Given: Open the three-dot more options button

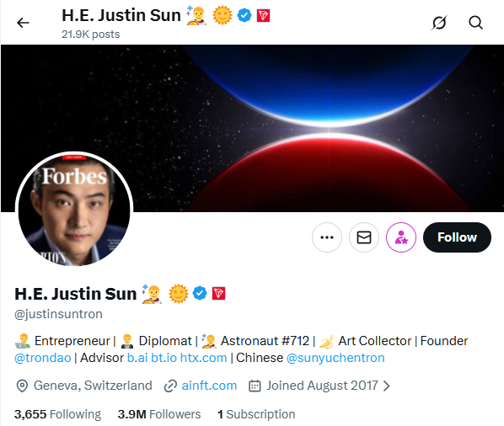Looking at the screenshot, I should coord(327,237).
